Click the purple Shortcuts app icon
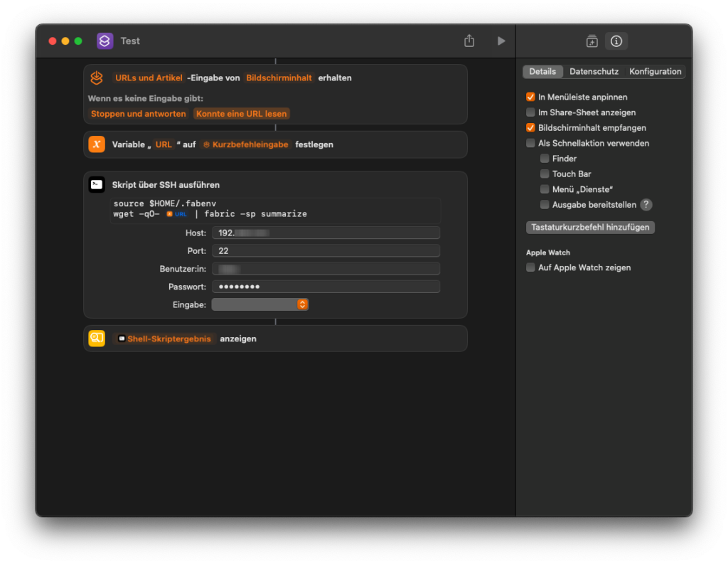728x564 pixels. click(105, 41)
